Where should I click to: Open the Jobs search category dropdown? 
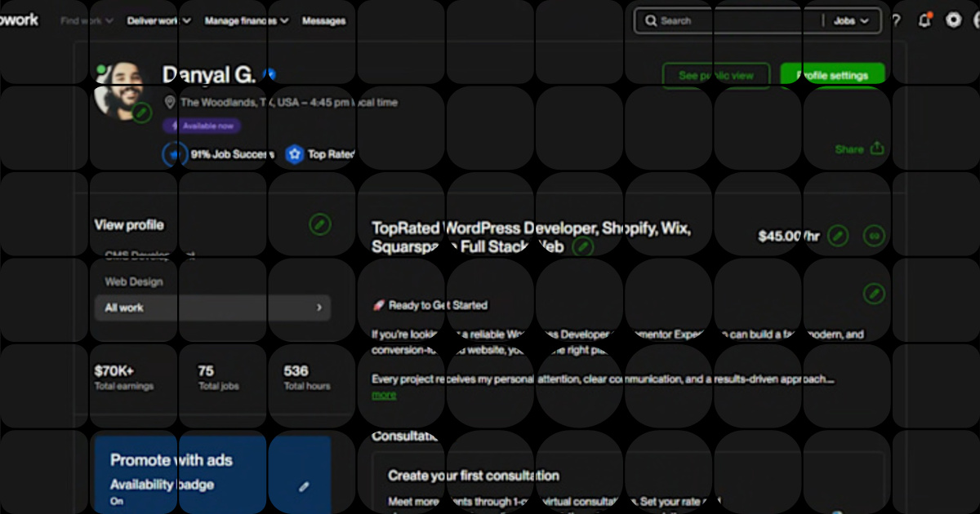coord(851,21)
